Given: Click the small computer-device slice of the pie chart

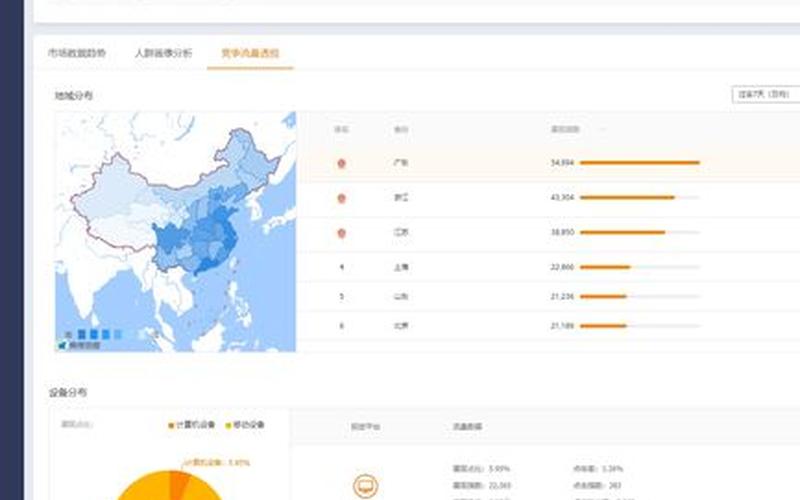Looking at the screenshot, I should (179, 484).
